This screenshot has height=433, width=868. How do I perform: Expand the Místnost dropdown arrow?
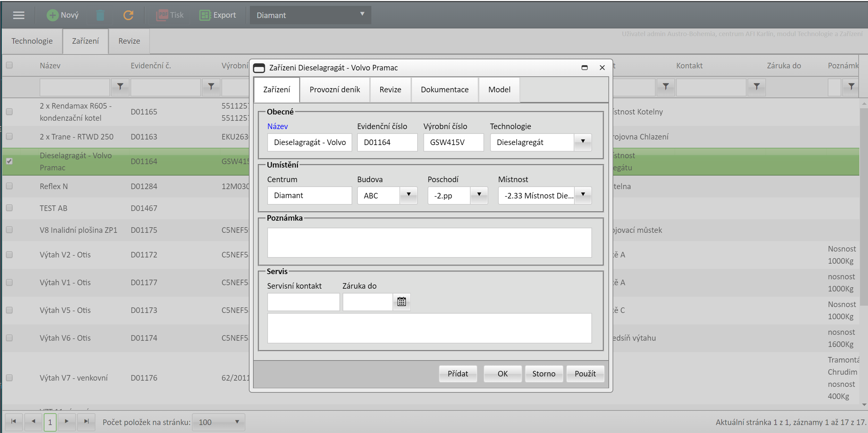point(583,195)
